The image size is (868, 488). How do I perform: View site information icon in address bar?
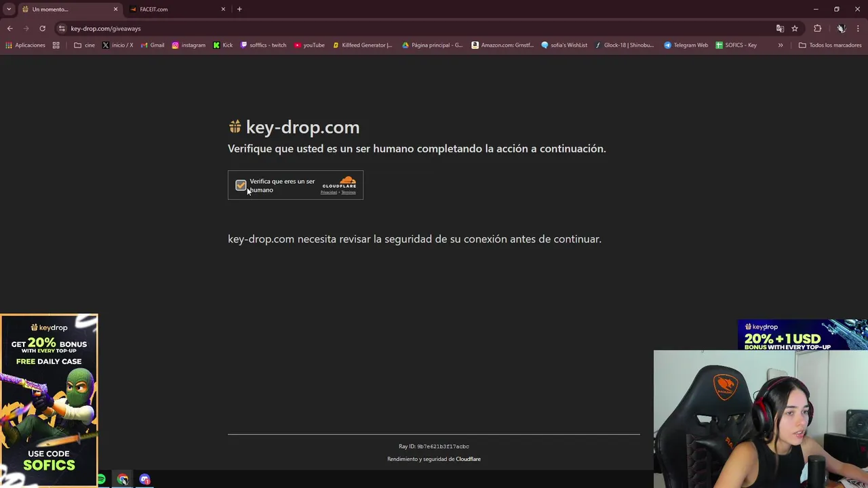click(x=62, y=28)
